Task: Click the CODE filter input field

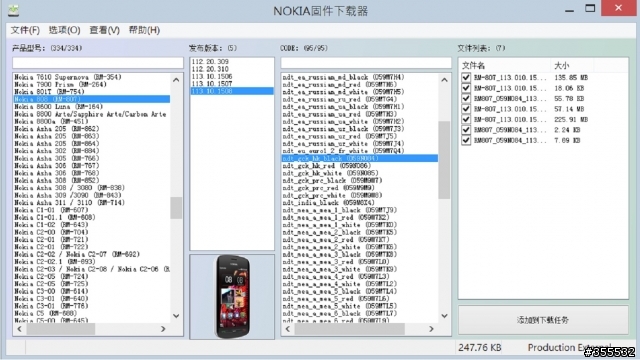Action: click(366, 62)
